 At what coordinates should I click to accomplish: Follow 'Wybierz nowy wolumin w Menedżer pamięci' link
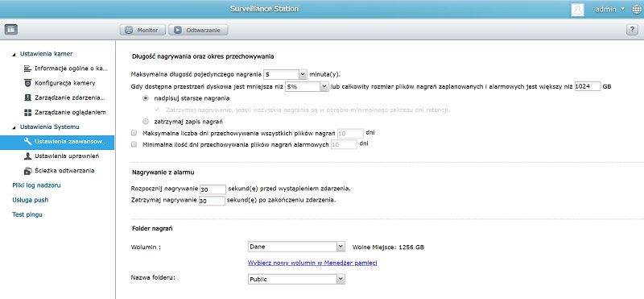click(312, 263)
